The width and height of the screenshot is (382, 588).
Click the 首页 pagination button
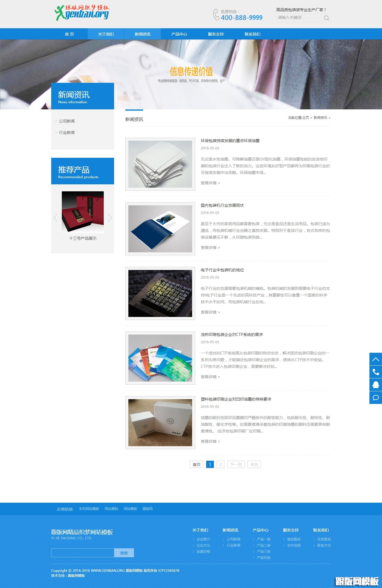click(197, 464)
